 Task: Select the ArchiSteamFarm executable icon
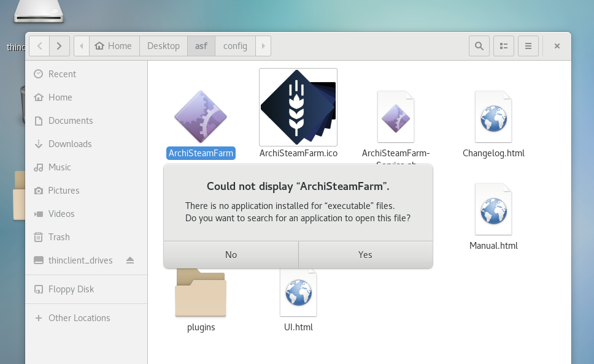click(201, 117)
